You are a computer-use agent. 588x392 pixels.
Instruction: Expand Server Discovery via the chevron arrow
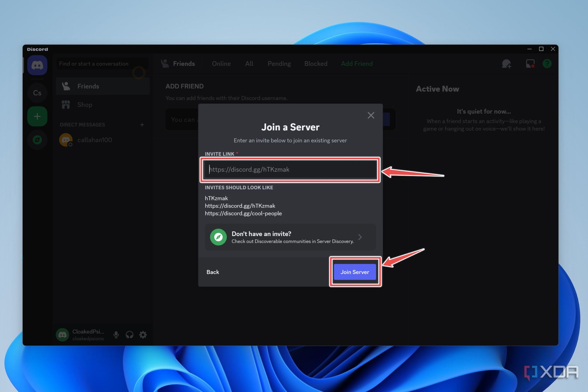tap(361, 237)
